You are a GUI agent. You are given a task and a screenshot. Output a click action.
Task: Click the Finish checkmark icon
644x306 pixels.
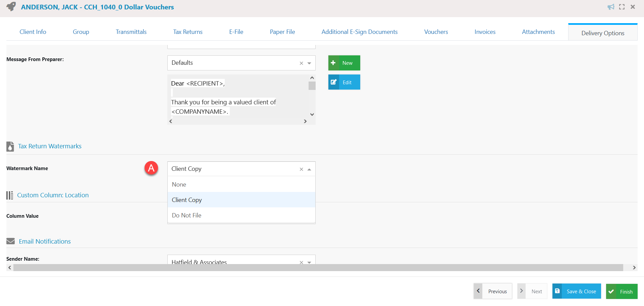(612, 291)
